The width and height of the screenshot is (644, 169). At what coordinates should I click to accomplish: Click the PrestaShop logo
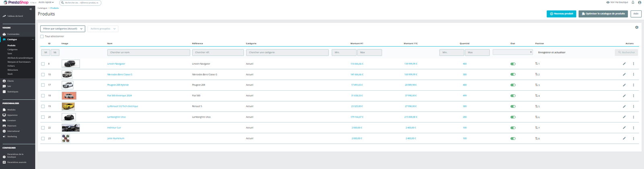coord(16,2)
